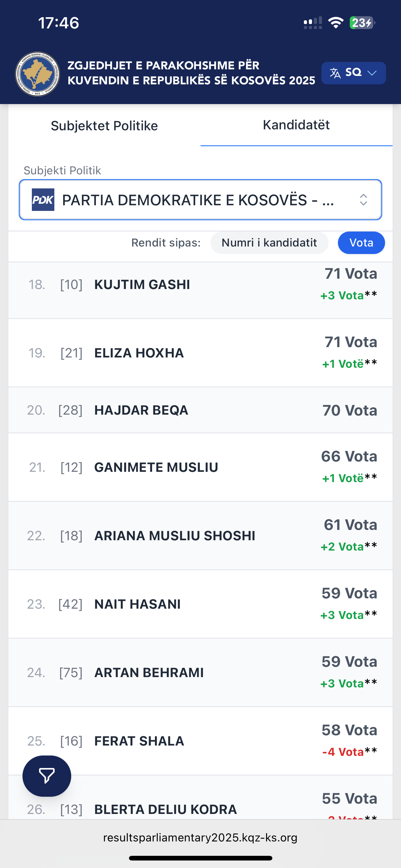Viewport: 401px width, 868px height.
Task: Tap the Kosovo election commission logo
Action: 37,74
